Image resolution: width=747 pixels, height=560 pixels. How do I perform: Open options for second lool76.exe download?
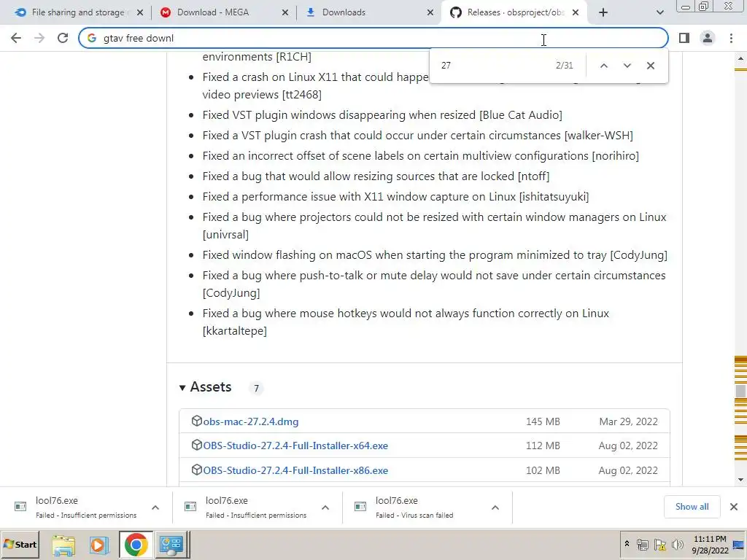pos(325,507)
